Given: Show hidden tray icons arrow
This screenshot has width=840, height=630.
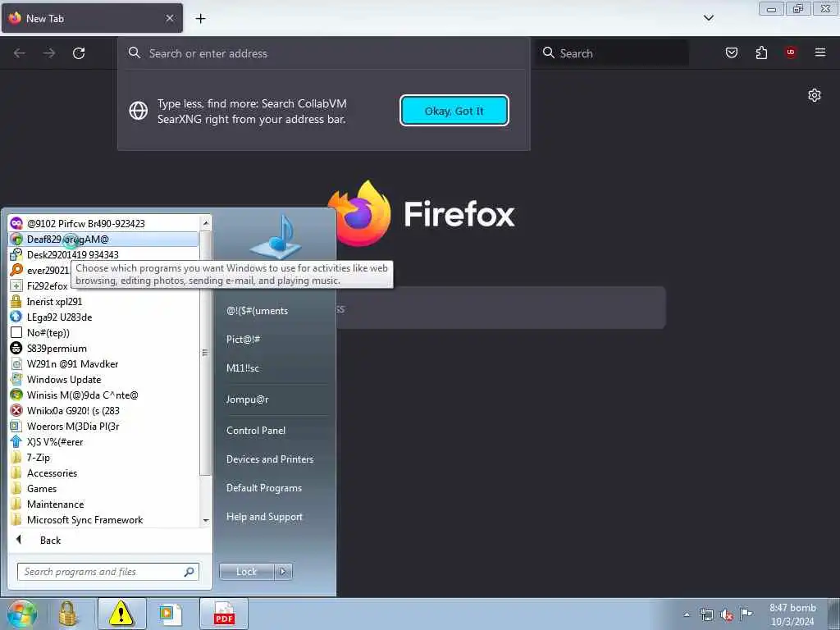Looking at the screenshot, I should click(x=687, y=614).
